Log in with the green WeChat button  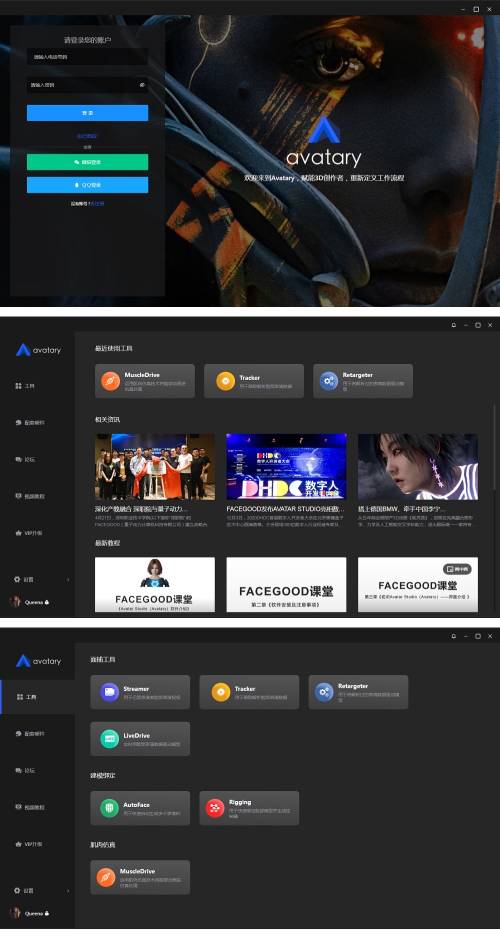click(87, 162)
